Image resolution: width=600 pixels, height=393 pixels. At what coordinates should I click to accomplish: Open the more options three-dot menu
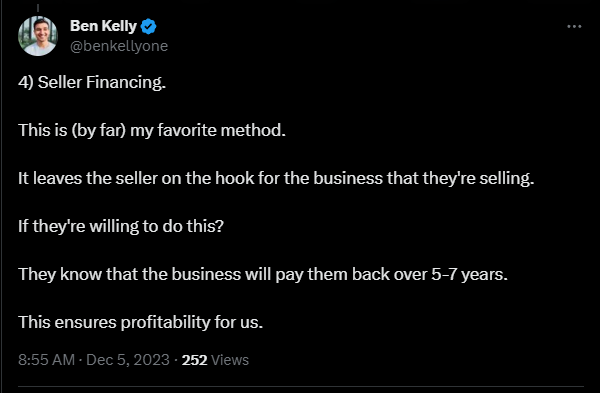574,26
